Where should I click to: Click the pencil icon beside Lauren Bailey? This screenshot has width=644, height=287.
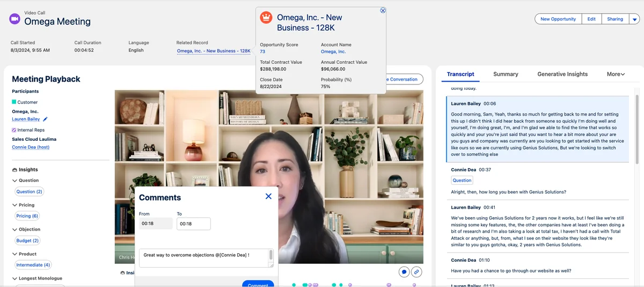pyautogui.click(x=46, y=119)
